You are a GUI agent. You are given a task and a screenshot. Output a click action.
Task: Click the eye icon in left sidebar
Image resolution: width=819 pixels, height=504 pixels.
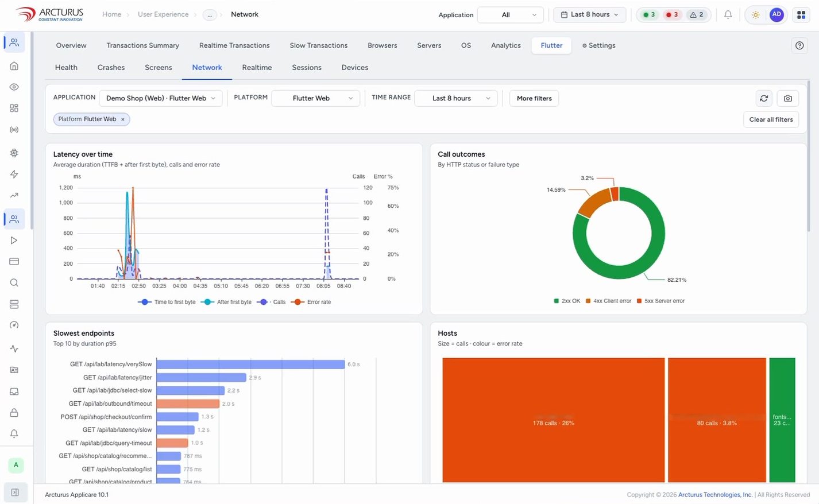click(14, 87)
